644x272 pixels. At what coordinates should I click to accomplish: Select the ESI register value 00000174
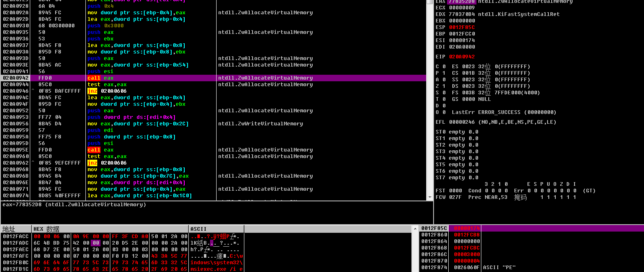pos(462,40)
